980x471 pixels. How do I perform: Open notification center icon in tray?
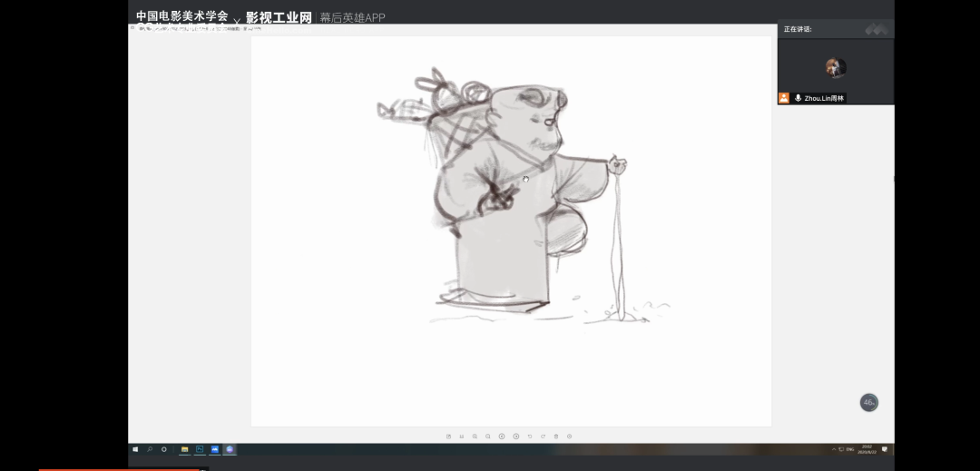tap(885, 449)
